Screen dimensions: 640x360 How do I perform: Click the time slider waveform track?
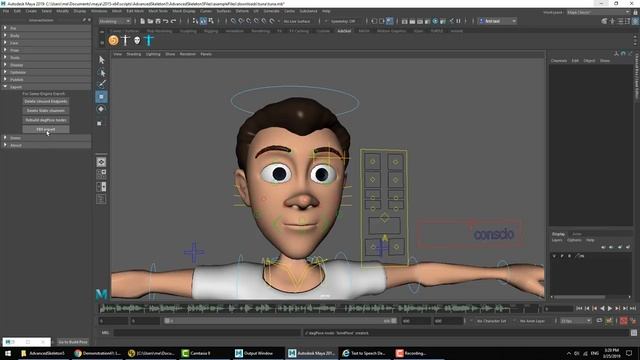(320, 309)
